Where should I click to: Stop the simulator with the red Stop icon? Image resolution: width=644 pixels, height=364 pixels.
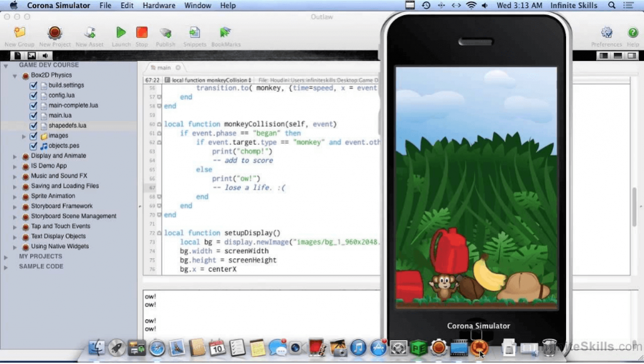[x=142, y=33]
